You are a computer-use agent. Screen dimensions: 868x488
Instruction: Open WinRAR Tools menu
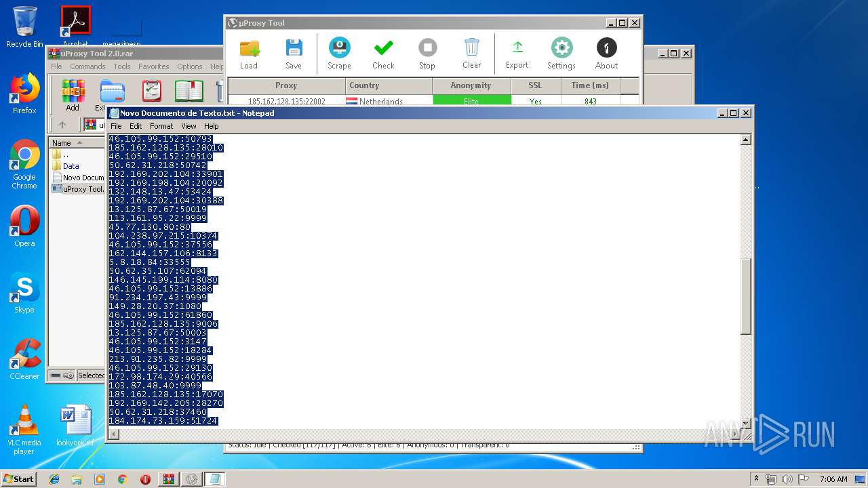click(122, 66)
